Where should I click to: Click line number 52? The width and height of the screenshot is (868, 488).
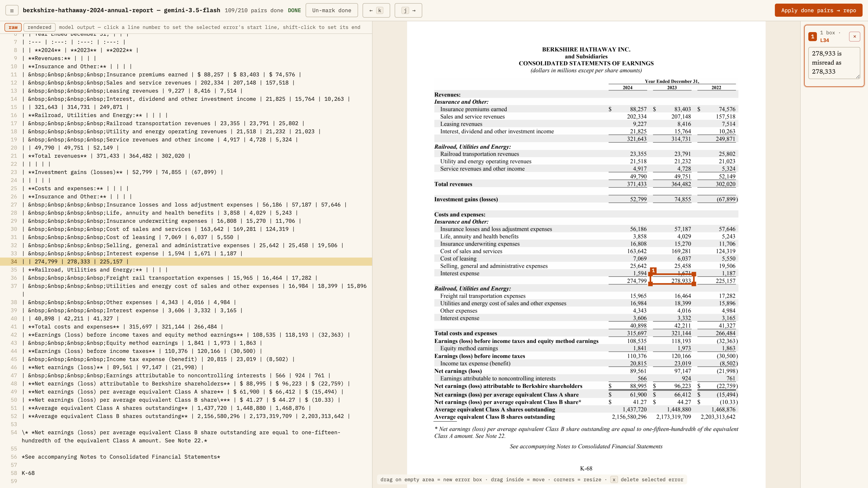pos(14,416)
